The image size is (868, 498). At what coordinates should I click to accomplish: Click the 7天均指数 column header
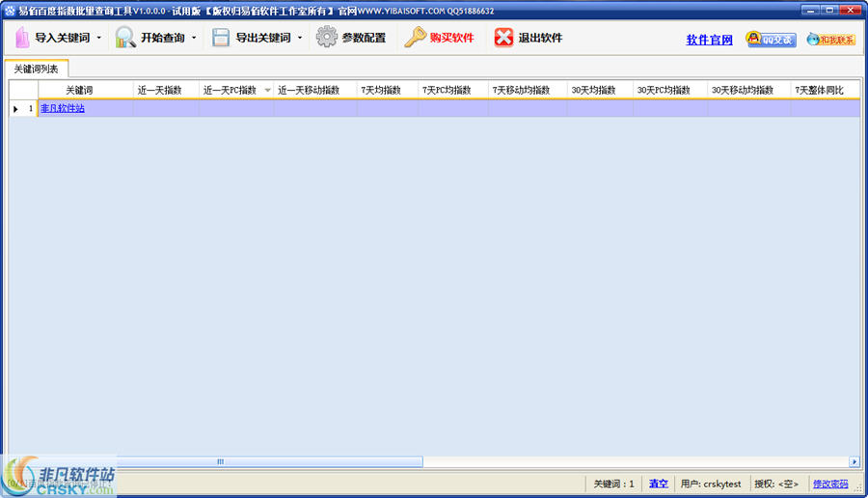pos(388,90)
